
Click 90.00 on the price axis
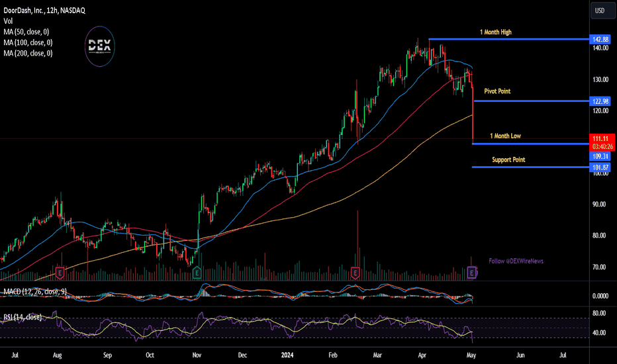click(599, 205)
